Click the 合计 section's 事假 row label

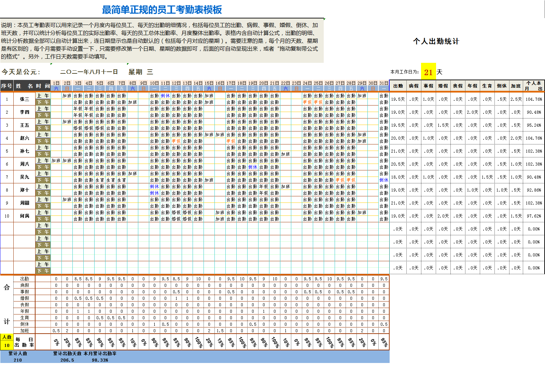coord(25,292)
